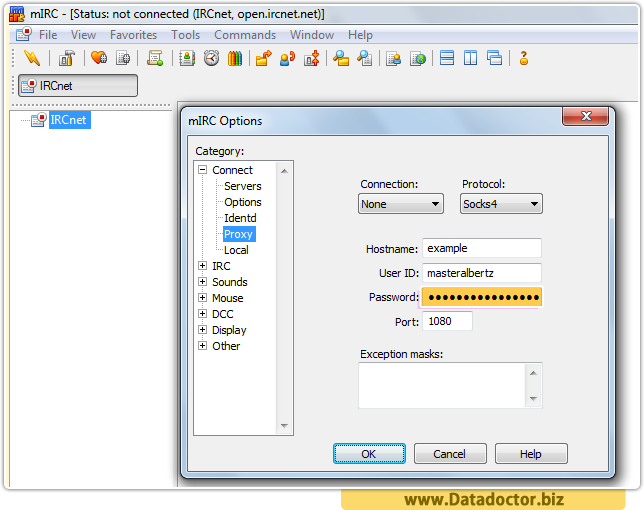Click Tile Horizontal windows icon
Screen dimensions: 644x510
click(x=447, y=58)
